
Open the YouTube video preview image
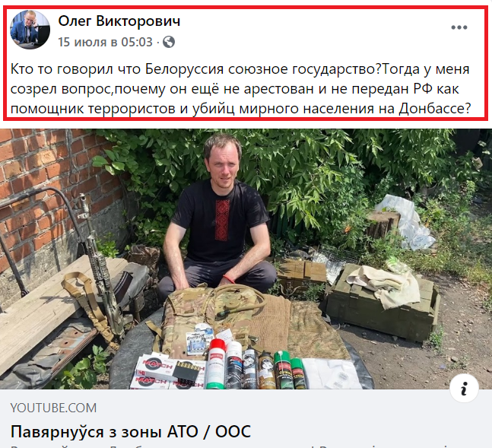246,259
